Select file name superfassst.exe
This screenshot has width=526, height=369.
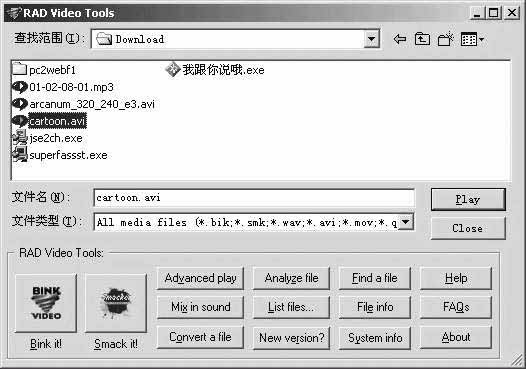pyautogui.click(x=68, y=155)
